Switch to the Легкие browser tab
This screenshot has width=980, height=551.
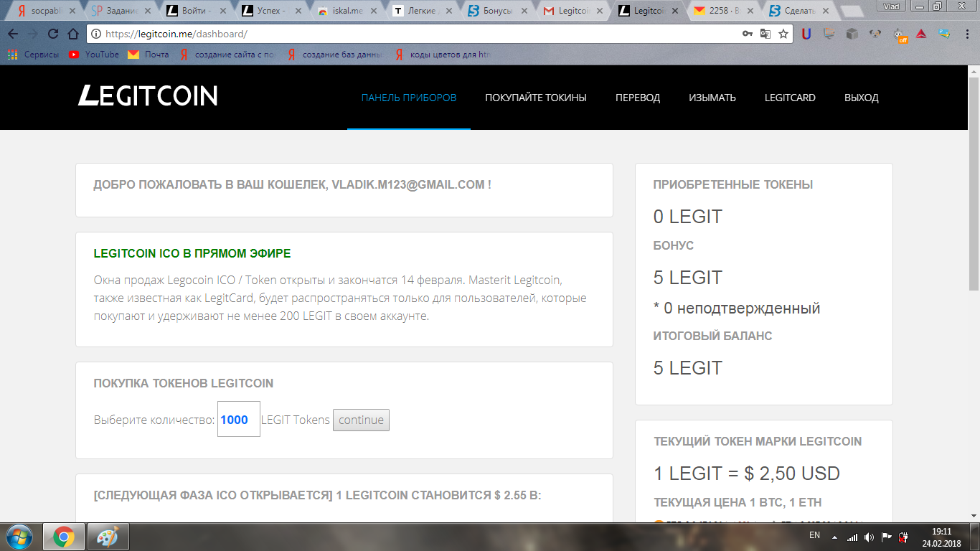[422, 11]
